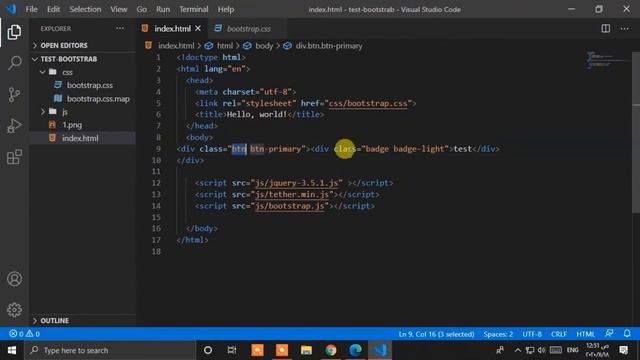Open editor More Actions ellipsis

pyautogui.click(x=624, y=29)
